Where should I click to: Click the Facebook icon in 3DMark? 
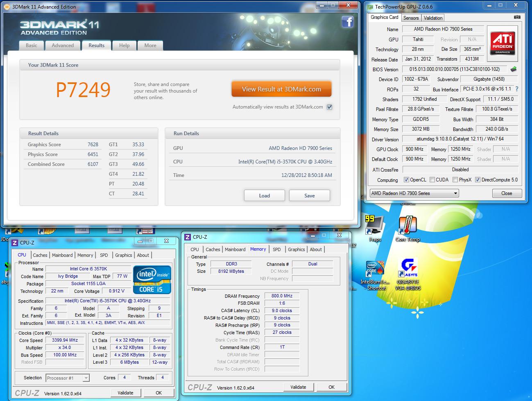tap(347, 22)
